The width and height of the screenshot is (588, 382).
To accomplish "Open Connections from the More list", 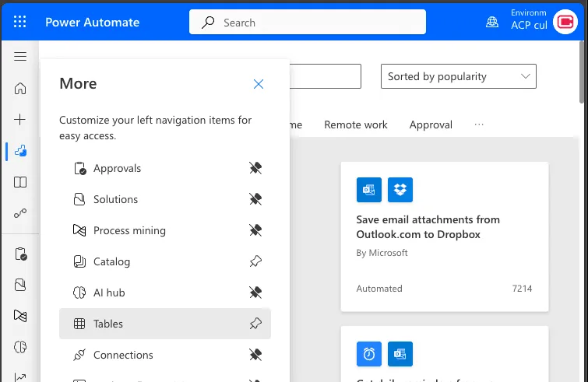I will (x=123, y=355).
